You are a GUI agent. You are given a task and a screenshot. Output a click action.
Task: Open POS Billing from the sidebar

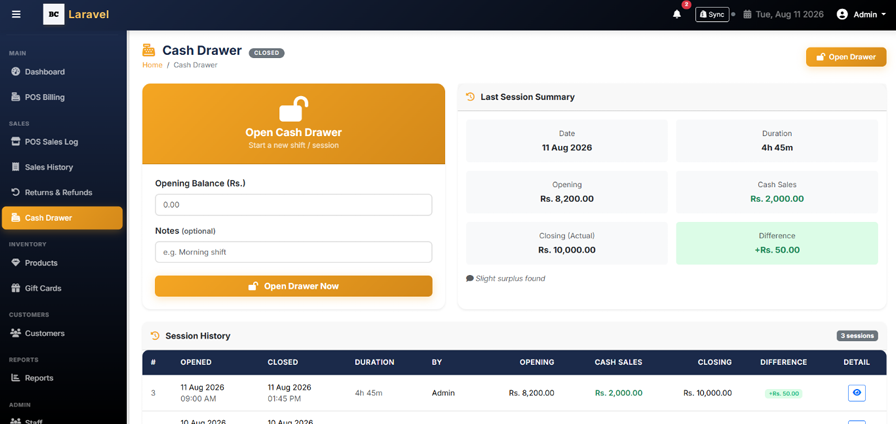tap(62, 97)
